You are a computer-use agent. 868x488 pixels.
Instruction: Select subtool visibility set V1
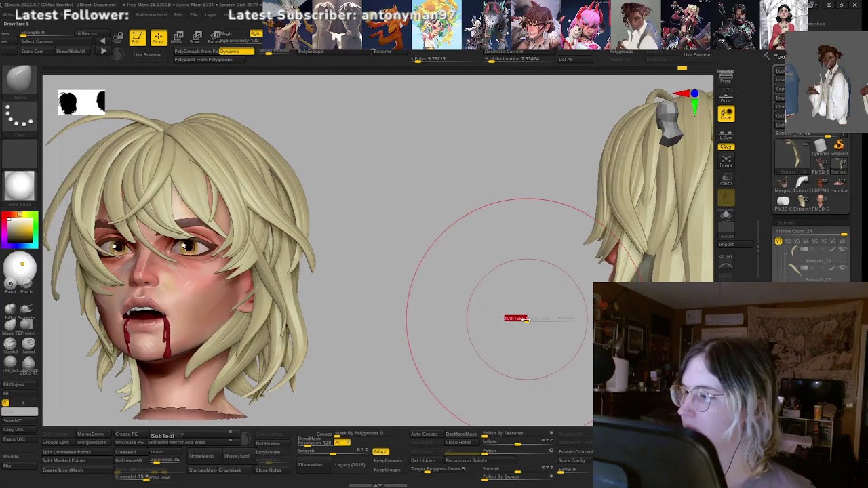tap(778, 241)
